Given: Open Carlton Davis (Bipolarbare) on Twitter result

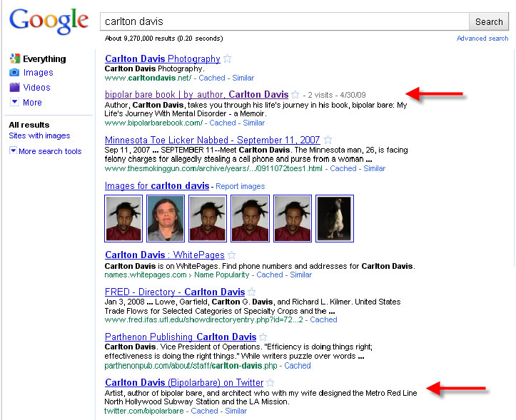Looking at the screenshot, I should [184, 382].
